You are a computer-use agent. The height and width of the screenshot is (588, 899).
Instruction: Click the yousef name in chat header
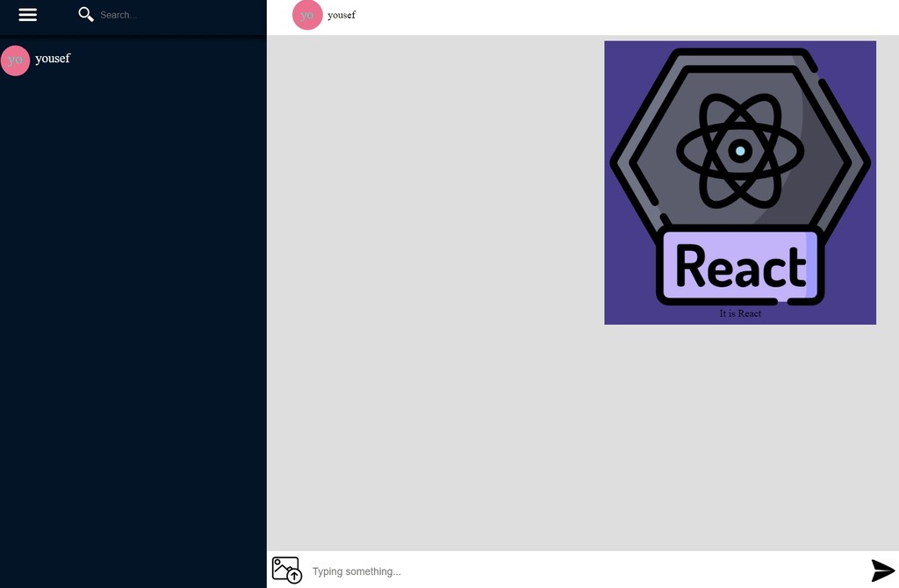[342, 15]
